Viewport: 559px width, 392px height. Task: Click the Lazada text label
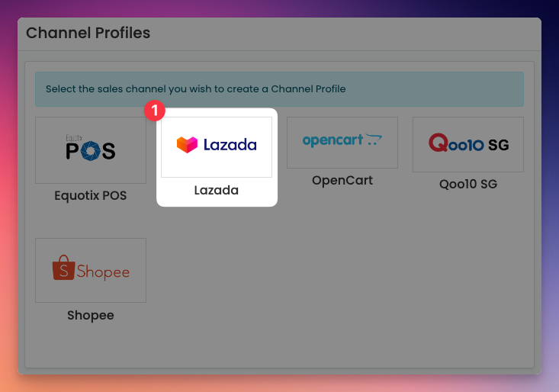217,191
